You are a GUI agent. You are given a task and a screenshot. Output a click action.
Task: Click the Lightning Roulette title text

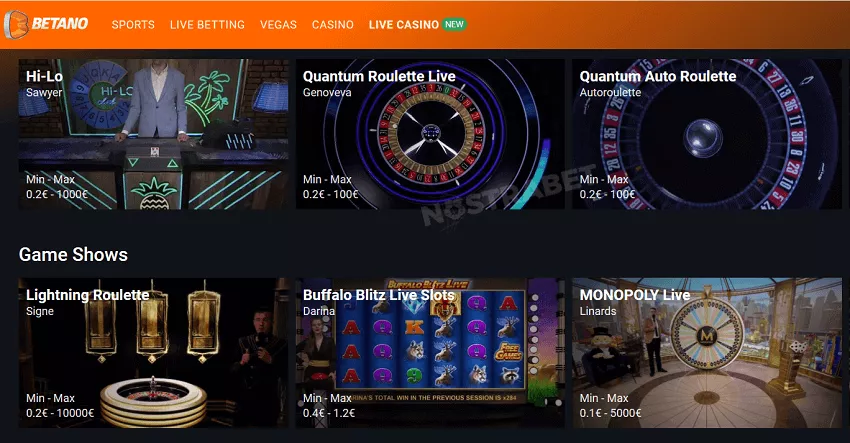click(88, 295)
